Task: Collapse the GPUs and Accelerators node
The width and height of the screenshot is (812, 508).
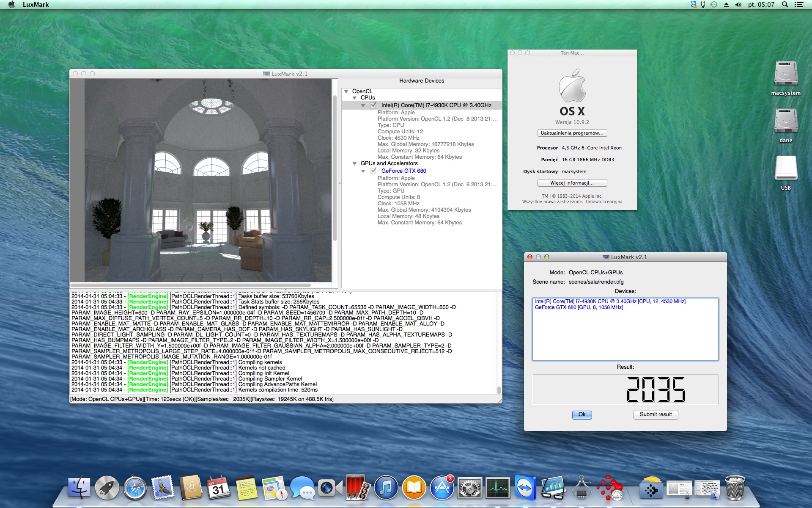Action: 355,163
